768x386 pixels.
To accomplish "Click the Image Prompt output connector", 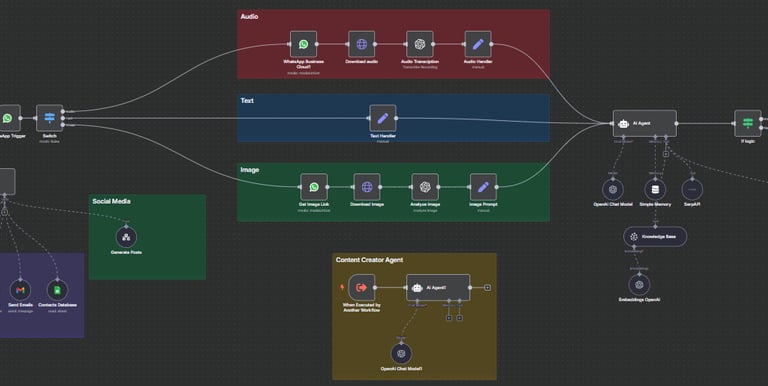I will (497, 187).
